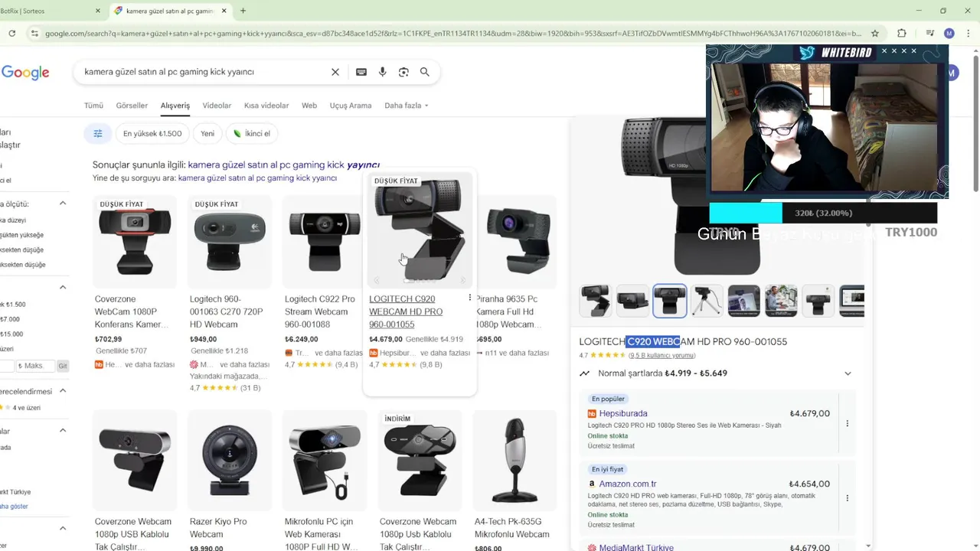Switch to the Görseller tab

132,106
